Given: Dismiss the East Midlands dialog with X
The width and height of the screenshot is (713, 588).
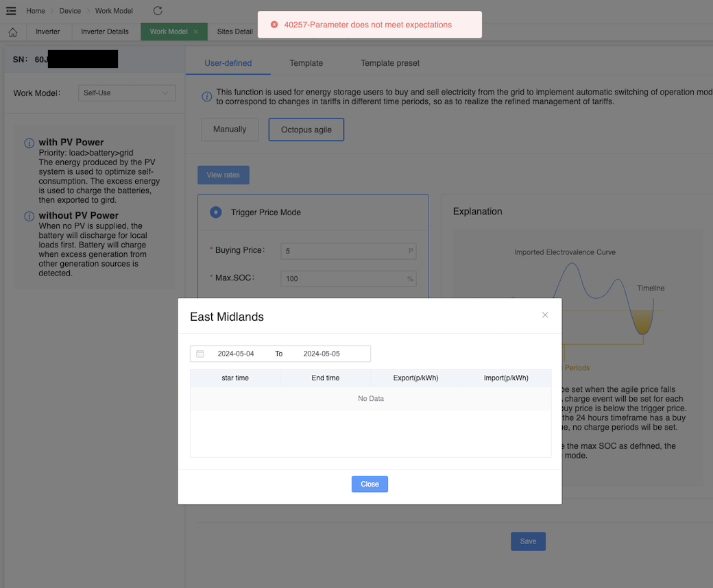Looking at the screenshot, I should [545, 315].
